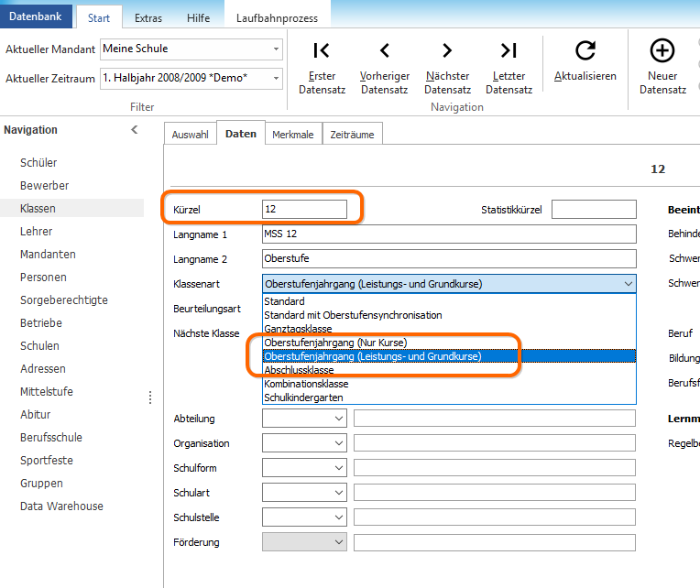Go to previous record (Vorheriger Datensatz)
Screen dimensions: 700x588
pyautogui.click(x=385, y=69)
